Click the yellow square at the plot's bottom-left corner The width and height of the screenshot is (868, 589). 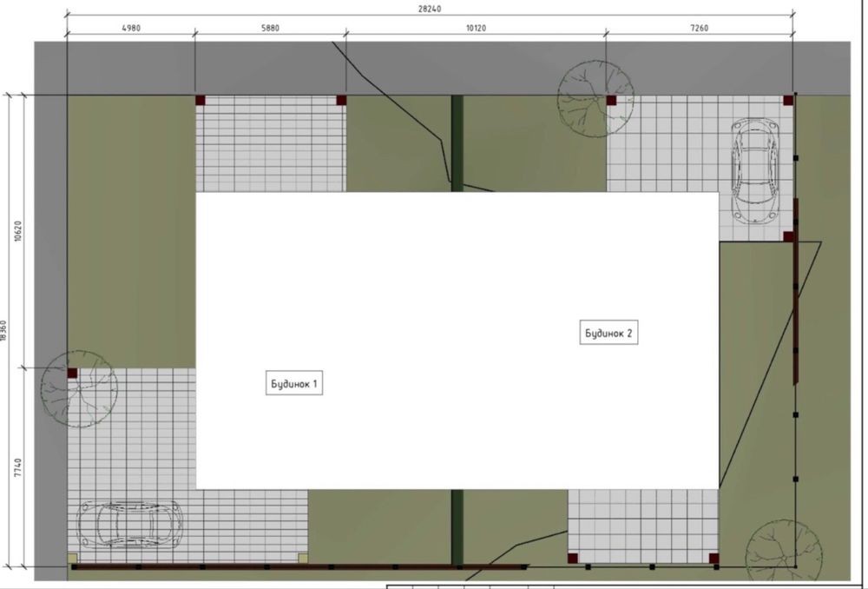[72, 558]
